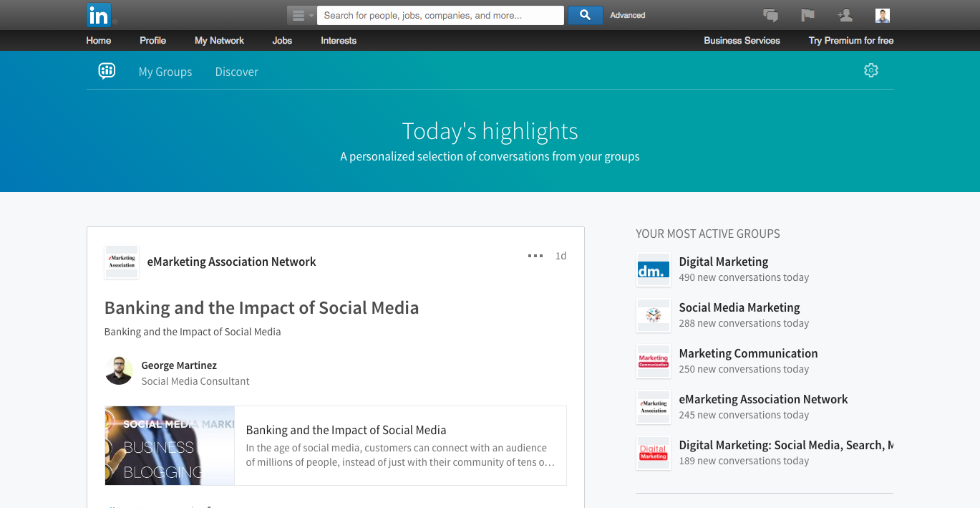Focus the people and jobs search field

[440, 15]
